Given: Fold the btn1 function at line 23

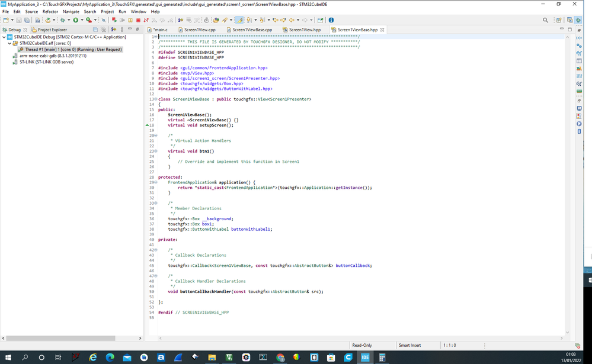Looking at the screenshot, I should point(156,152).
